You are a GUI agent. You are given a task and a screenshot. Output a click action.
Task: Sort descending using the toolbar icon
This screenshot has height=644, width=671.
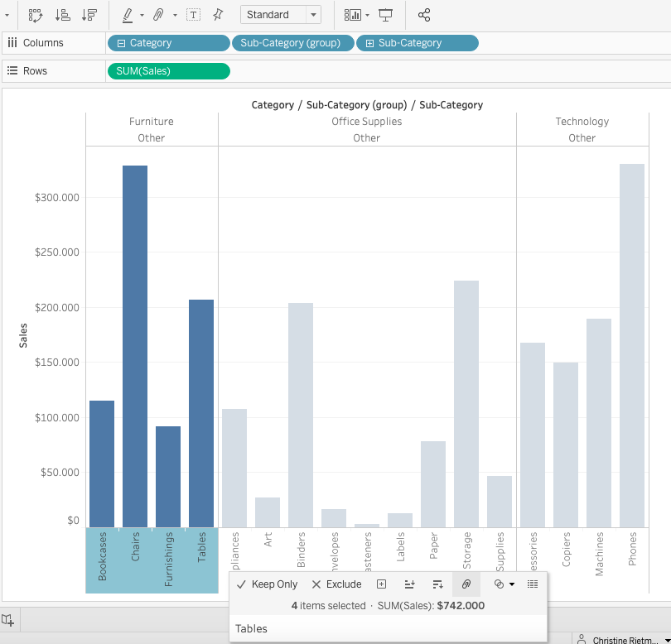[89, 16]
